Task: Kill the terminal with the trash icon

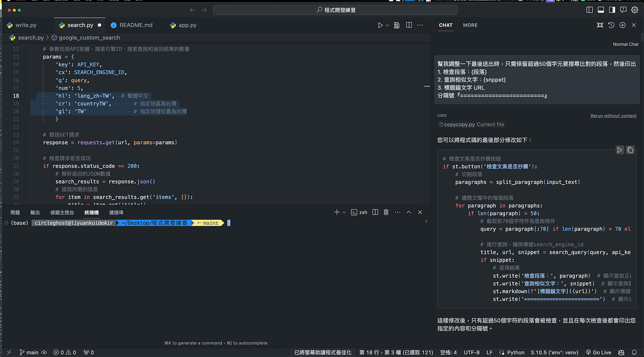Action: pyautogui.click(x=386, y=212)
